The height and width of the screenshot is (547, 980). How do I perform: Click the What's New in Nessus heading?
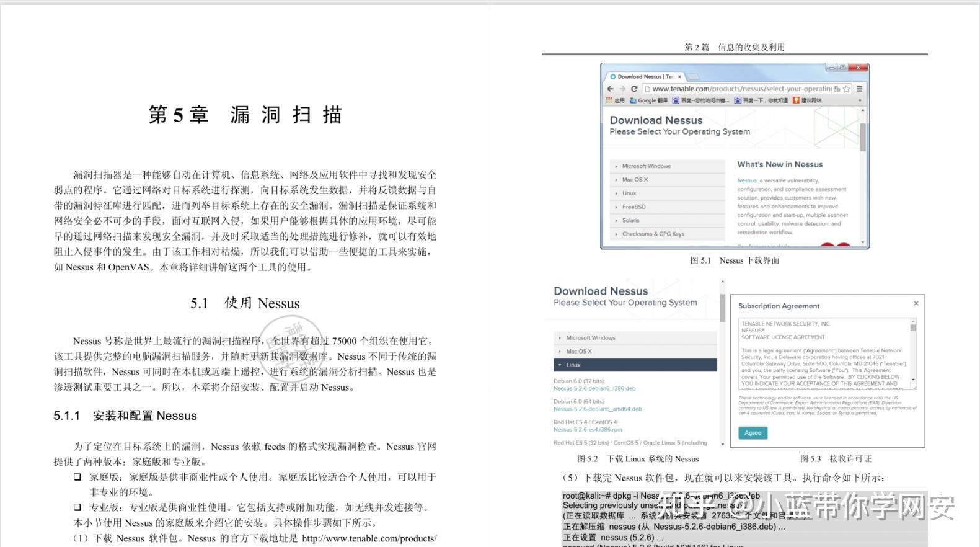point(780,165)
